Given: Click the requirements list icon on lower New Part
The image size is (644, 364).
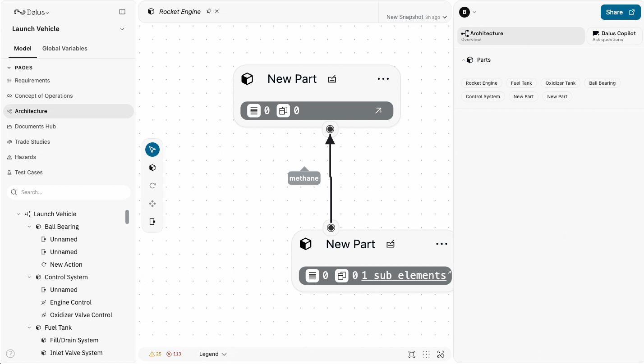Looking at the screenshot, I should point(313,276).
